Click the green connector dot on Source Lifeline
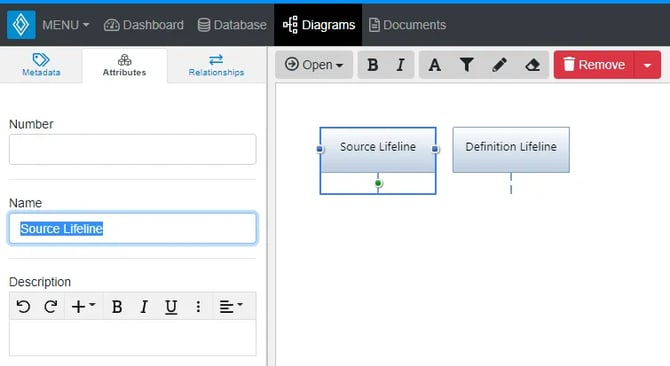The width and height of the screenshot is (670, 366). [x=378, y=183]
